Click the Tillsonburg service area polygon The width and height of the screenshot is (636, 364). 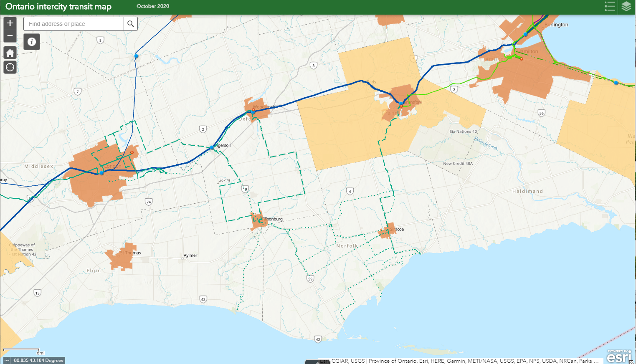pos(258,222)
